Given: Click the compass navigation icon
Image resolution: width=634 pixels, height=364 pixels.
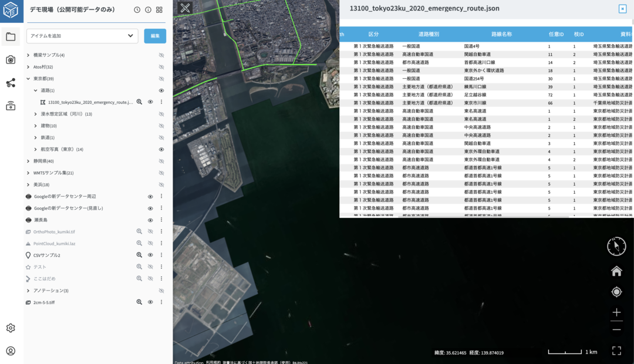Looking at the screenshot, I should pos(616,247).
